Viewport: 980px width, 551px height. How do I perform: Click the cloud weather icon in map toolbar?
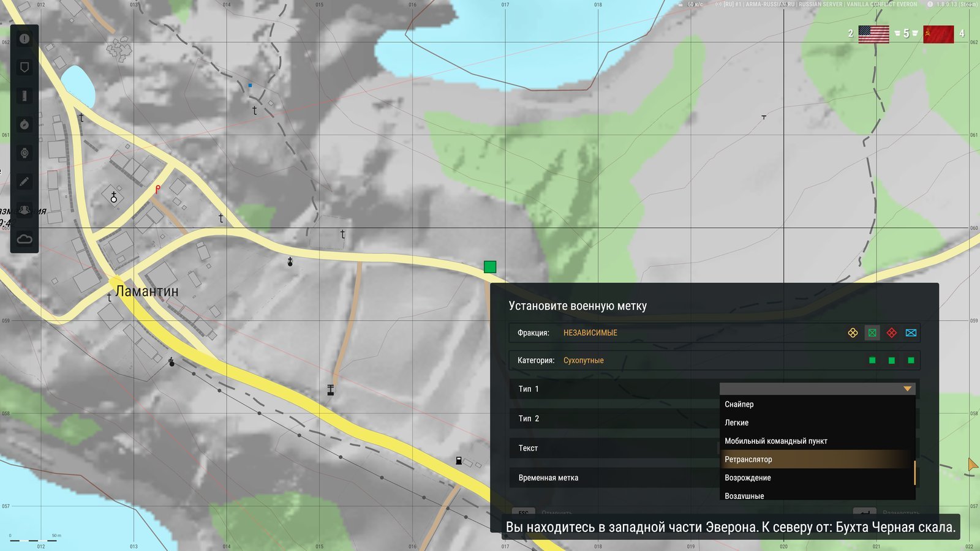(24, 239)
